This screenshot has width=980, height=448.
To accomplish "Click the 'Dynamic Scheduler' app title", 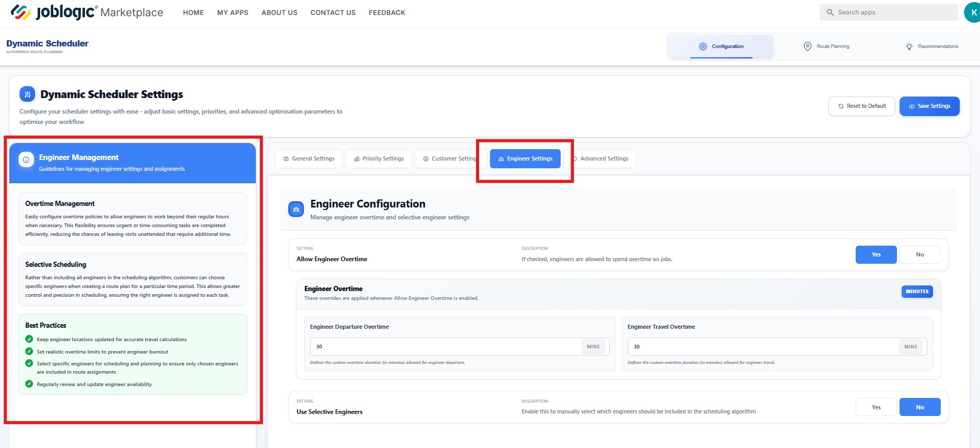I will 47,43.
